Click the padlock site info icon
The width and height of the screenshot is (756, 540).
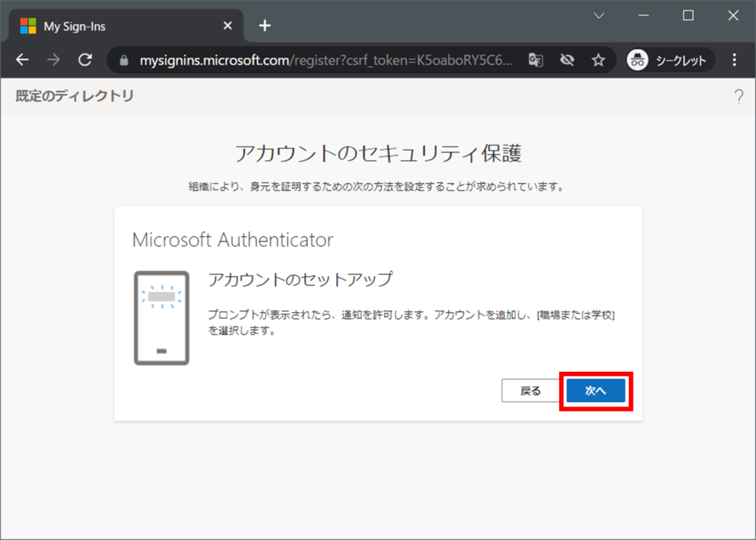tap(124, 60)
